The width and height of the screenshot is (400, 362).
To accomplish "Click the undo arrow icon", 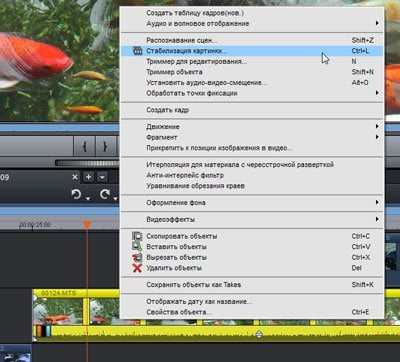I will [76, 194].
